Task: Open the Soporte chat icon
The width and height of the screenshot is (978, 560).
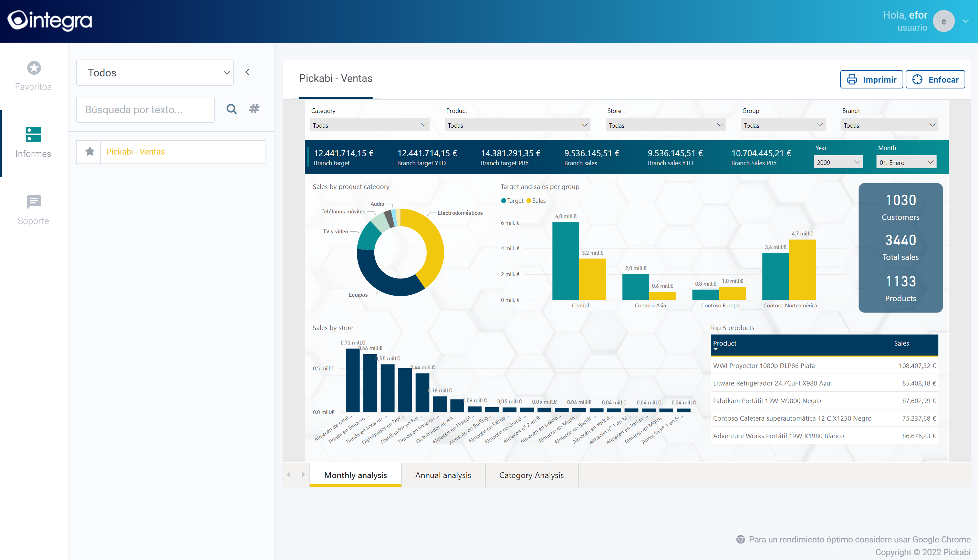Action: [34, 202]
